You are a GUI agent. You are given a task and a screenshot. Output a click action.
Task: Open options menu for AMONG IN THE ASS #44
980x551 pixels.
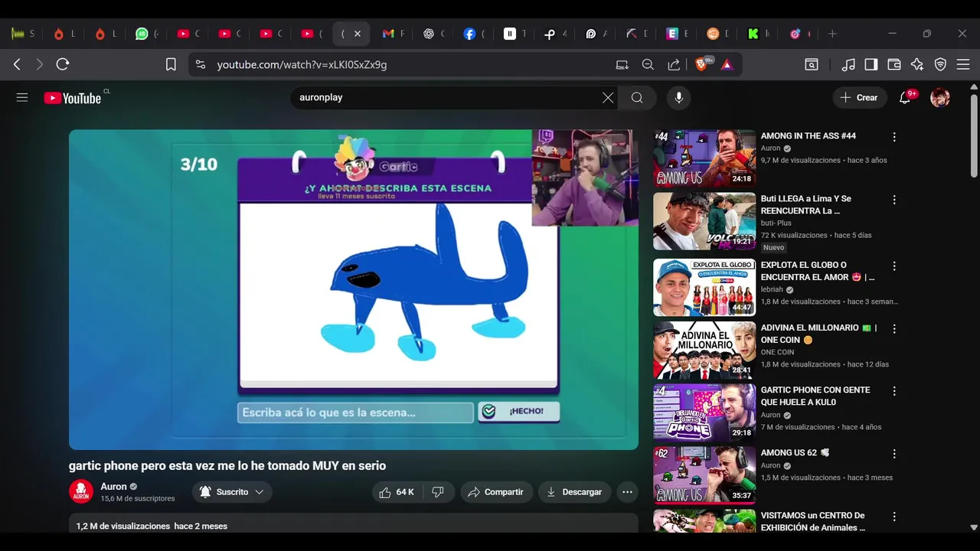click(894, 137)
